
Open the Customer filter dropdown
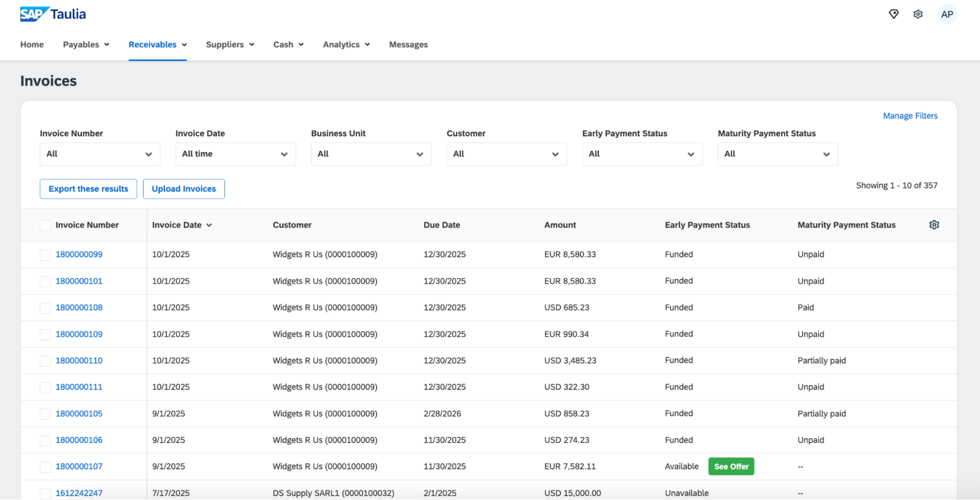pos(506,154)
